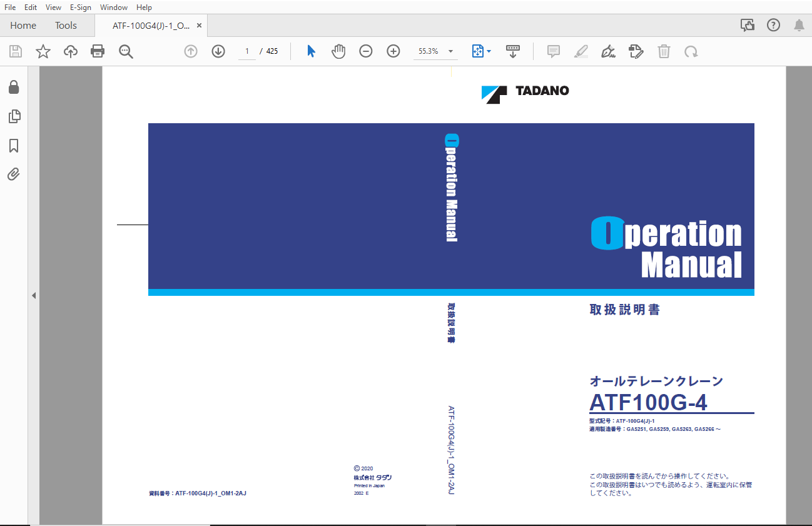812x526 pixels.
Task: Click the page number input field
Action: (x=247, y=51)
